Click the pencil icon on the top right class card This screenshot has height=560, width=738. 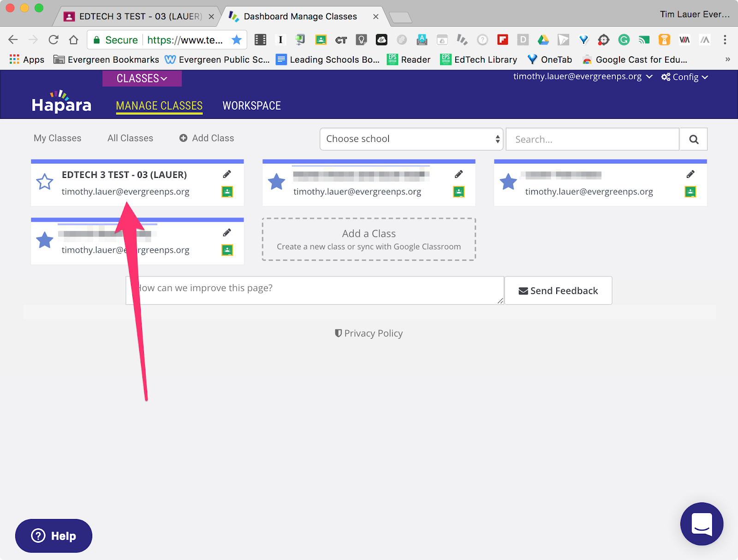[x=690, y=174]
